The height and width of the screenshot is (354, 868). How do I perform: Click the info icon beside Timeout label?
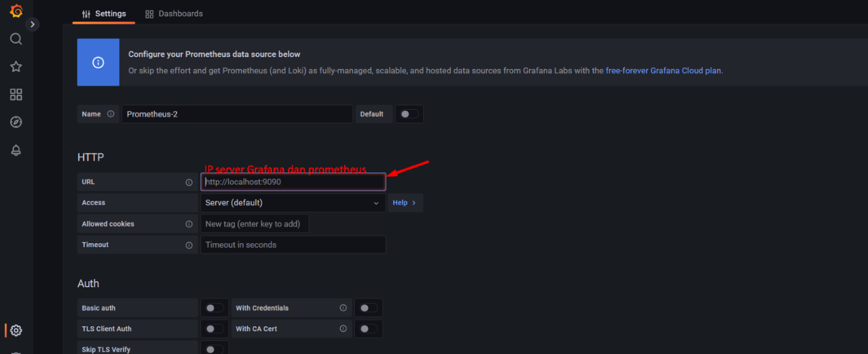[189, 245]
